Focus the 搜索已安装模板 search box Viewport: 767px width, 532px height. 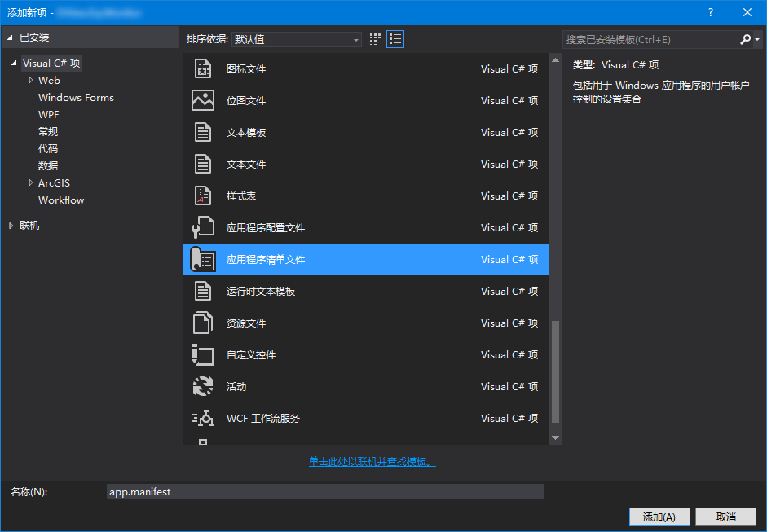point(652,39)
